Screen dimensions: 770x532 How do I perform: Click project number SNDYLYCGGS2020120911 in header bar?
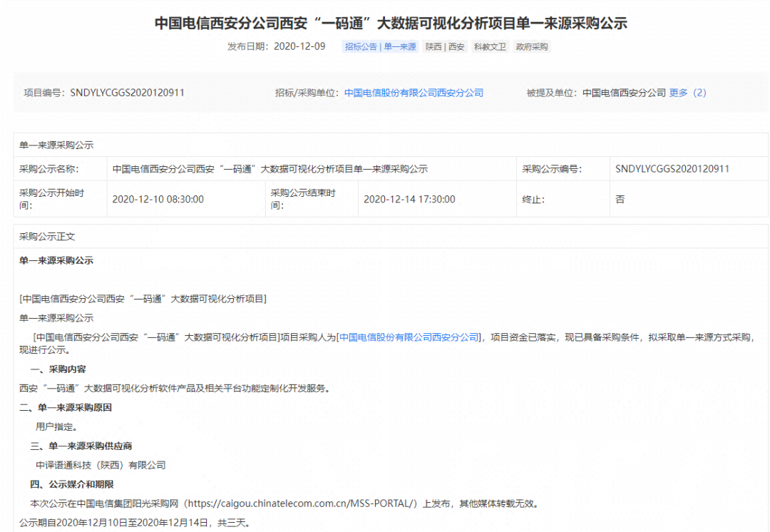click(127, 93)
